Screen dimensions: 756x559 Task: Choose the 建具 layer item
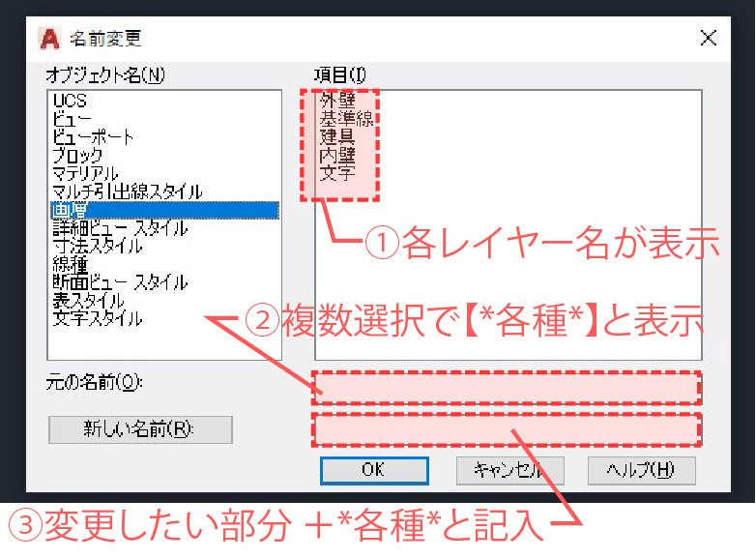pos(337,138)
